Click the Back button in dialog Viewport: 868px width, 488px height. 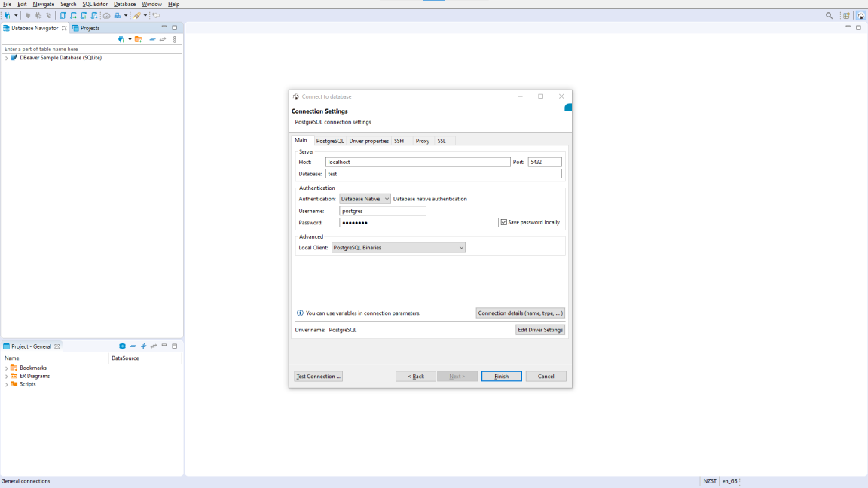pyautogui.click(x=416, y=377)
